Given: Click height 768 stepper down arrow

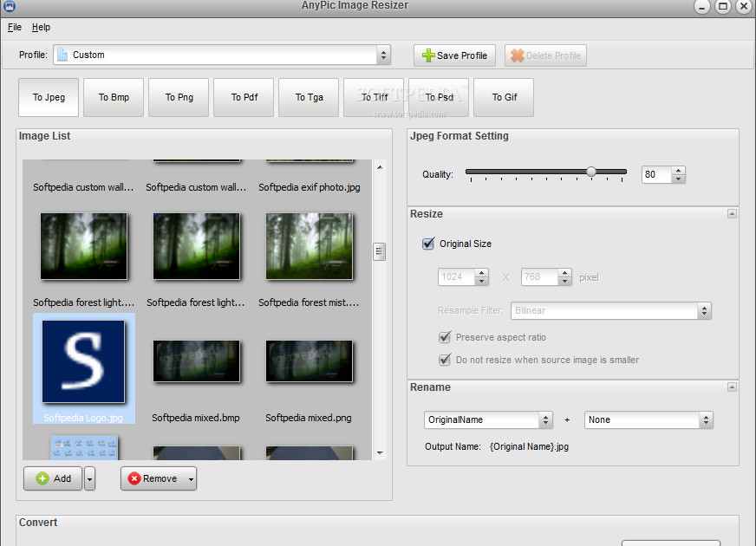Looking at the screenshot, I should point(565,282).
